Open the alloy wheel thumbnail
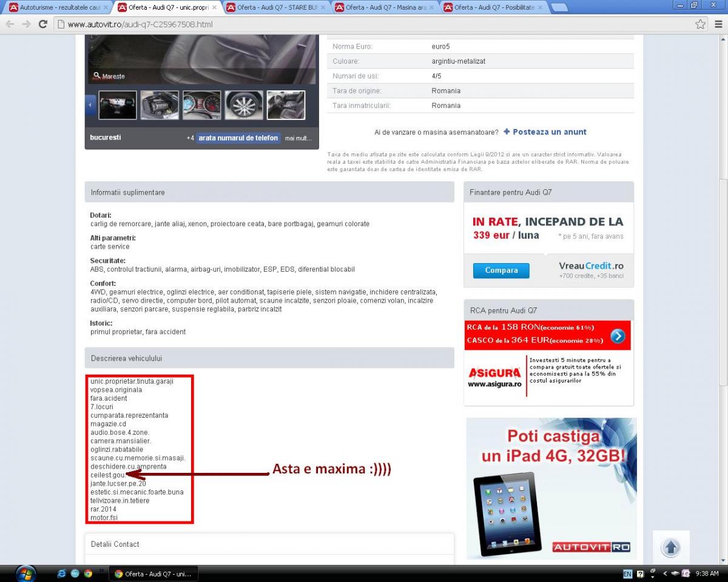 [x=244, y=105]
